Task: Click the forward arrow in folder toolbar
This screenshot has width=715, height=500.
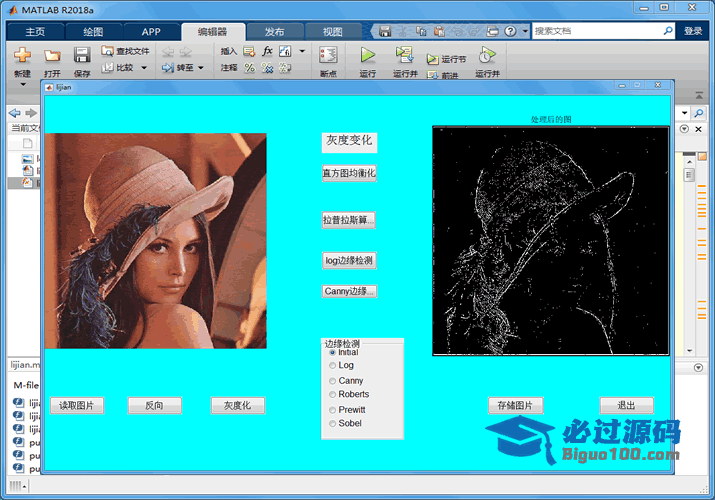Action: (31, 113)
